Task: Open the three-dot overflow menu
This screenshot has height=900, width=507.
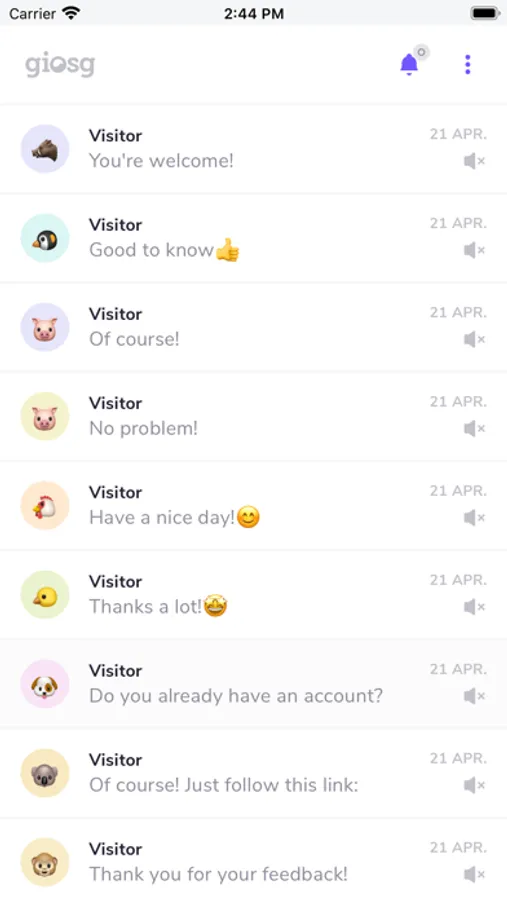Action: coord(468,64)
